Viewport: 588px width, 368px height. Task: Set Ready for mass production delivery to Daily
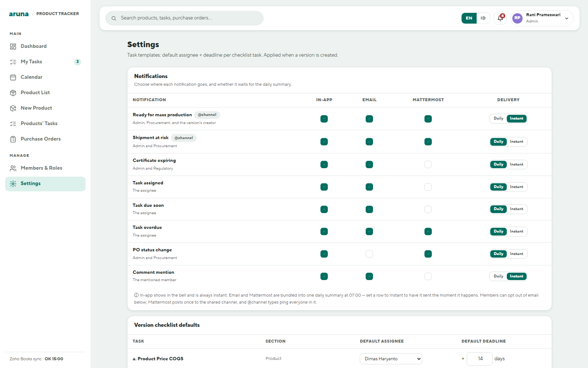tap(498, 118)
